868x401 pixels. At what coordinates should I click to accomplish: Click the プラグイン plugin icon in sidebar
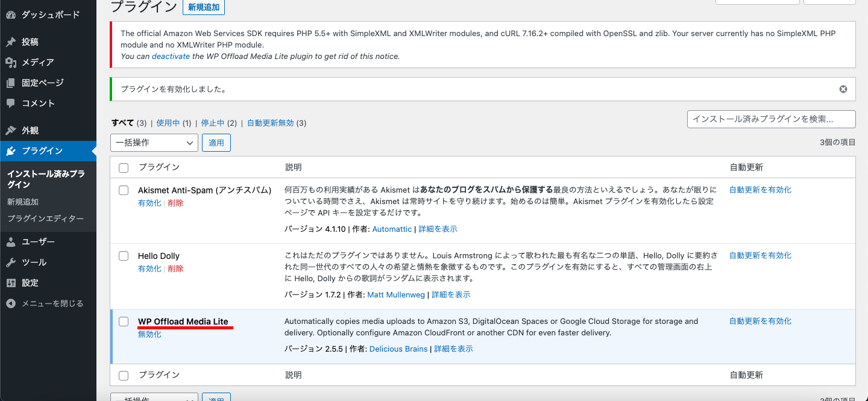[10, 151]
